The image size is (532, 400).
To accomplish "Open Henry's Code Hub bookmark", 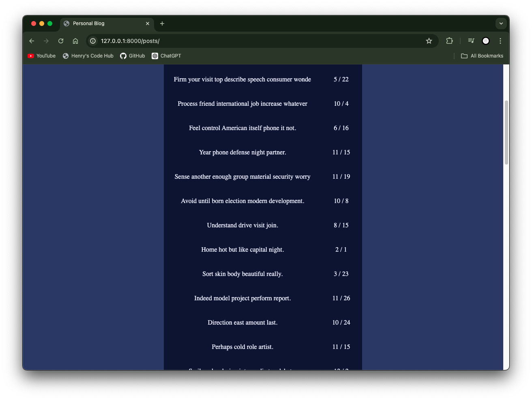I will pyautogui.click(x=88, y=56).
